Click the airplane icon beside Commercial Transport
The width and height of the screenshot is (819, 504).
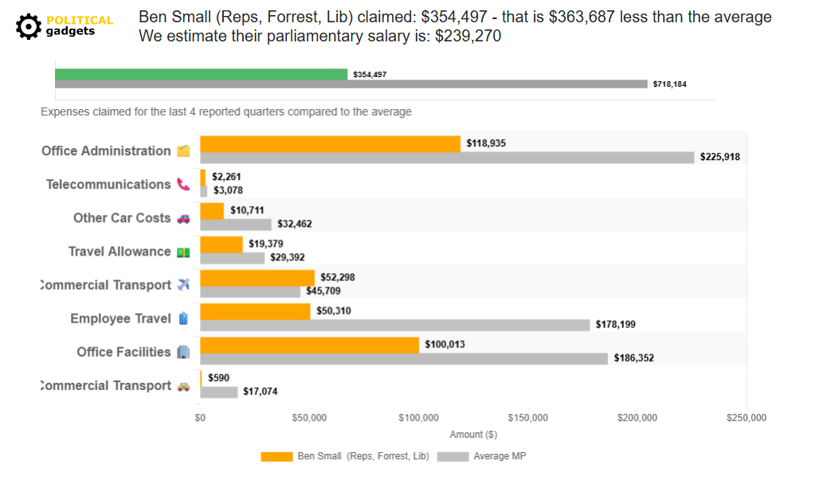pos(182,284)
